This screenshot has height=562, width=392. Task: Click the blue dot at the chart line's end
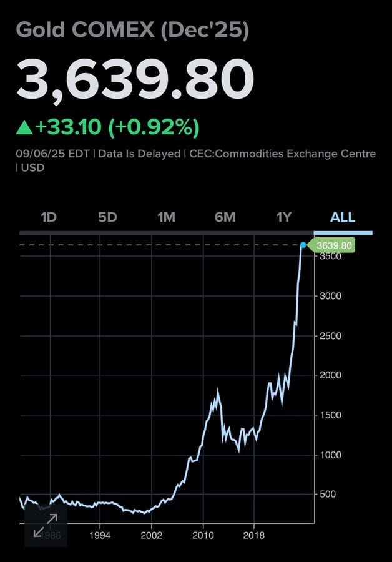pos(303,245)
